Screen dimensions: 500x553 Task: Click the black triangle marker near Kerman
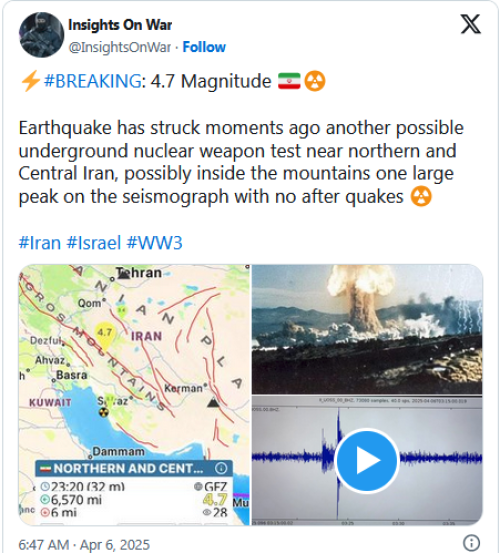point(213,402)
